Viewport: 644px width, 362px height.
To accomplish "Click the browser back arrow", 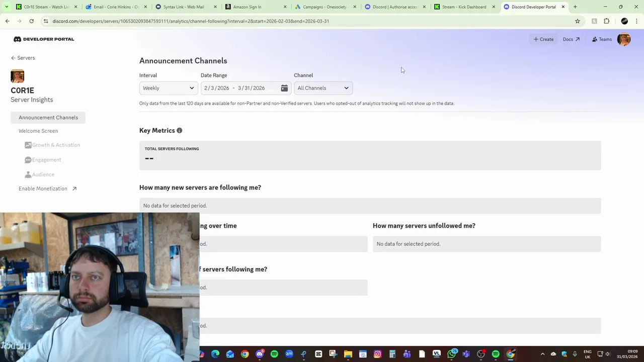I will (8, 21).
